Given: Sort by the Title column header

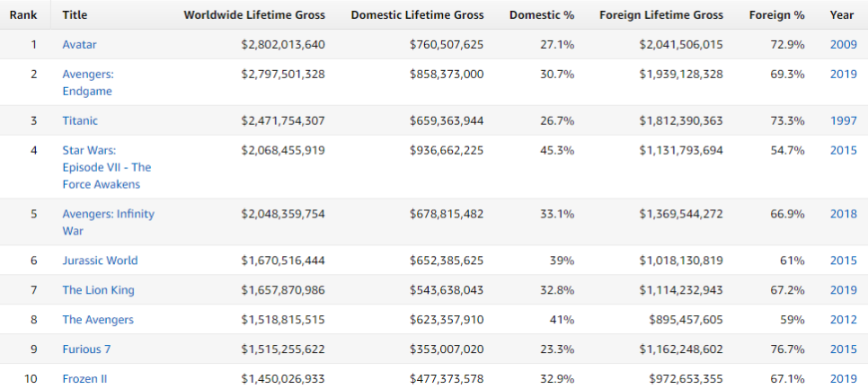Looking at the screenshot, I should tap(75, 15).
